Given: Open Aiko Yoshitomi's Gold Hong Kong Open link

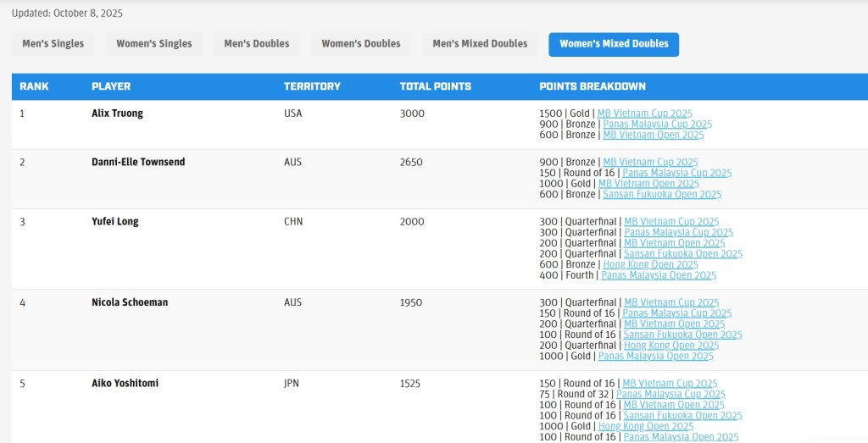Looking at the screenshot, I should pyautogui.click(x=645, y=426).
